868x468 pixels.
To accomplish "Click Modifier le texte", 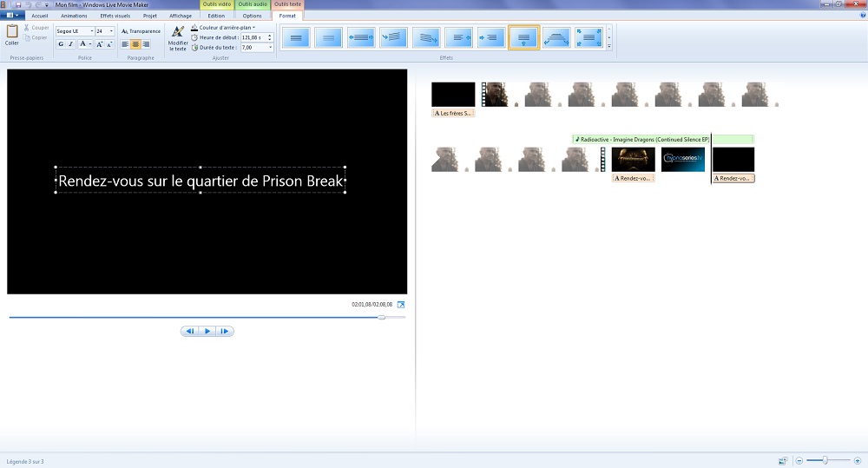I will pyautogui.click(x=178, y=38).
